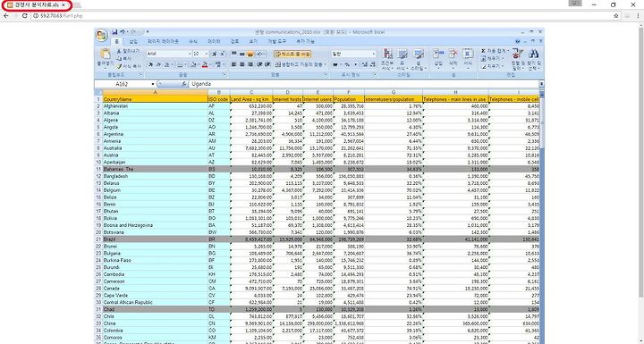
Task: Open the Arial font name dropdown
Action: pos(190,54)
